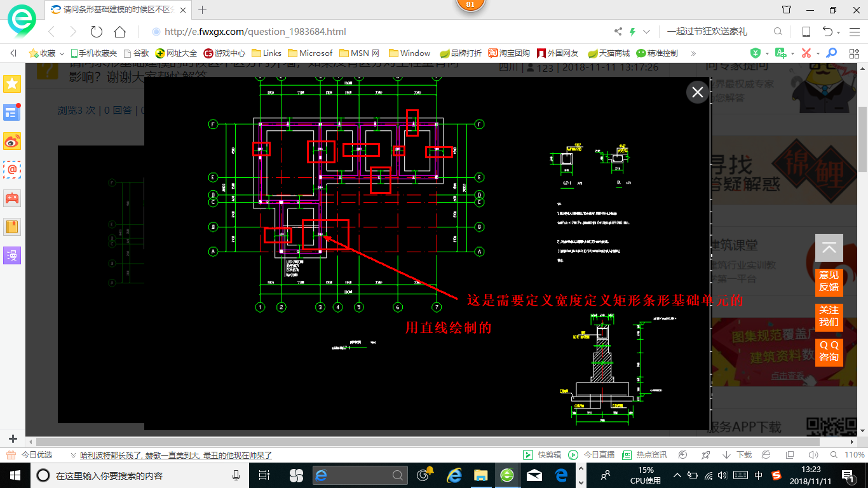The image size is (868, 488).
Task: Open 下载 downloads in status bar
Action: click(x=737, y=455)
